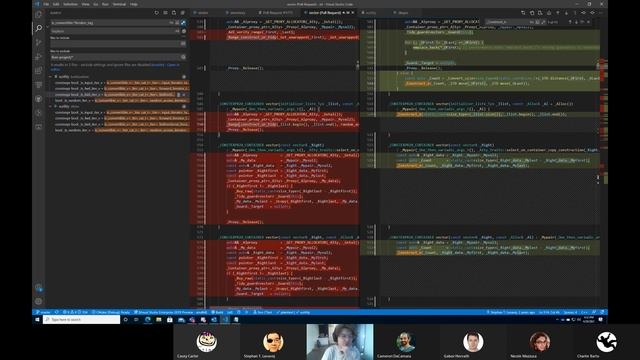
Task: Select Charlie Barto participant tile
Action: pos(606,342)
